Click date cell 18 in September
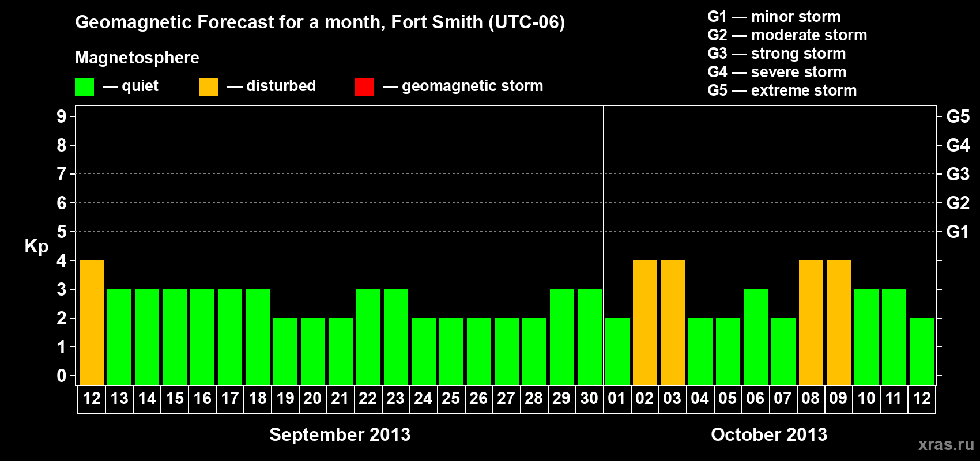The image size is (980, 461). coord(258,399)
